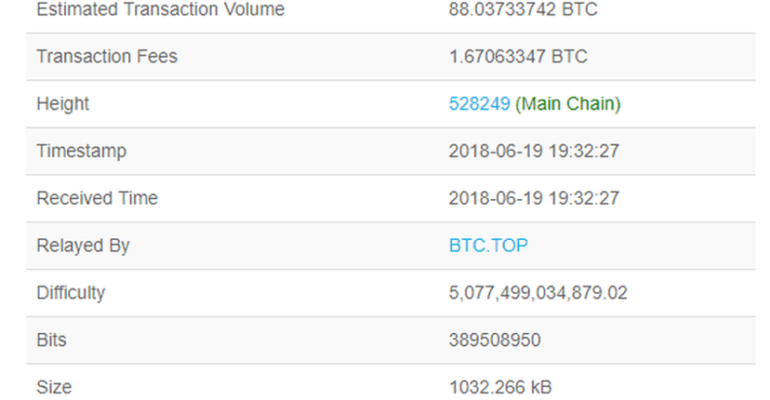Click the Bits value 389508950
770x400 pixels.
click(495, 340)
